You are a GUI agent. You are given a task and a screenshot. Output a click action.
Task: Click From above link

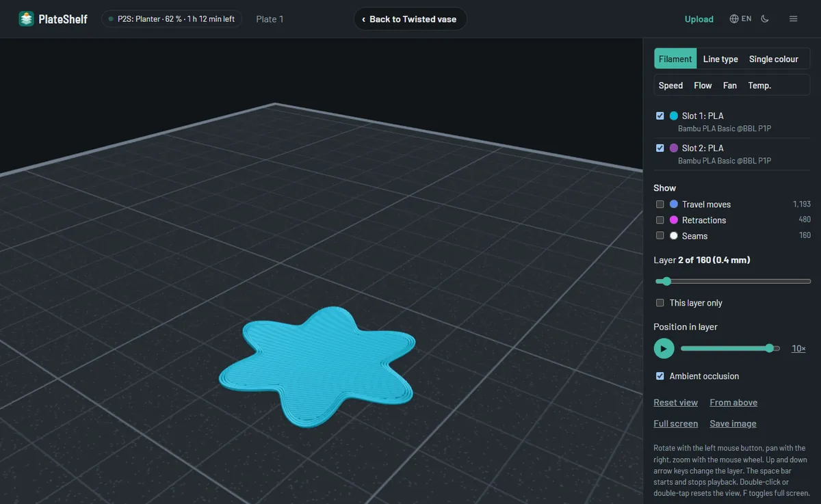click(733, 403)
